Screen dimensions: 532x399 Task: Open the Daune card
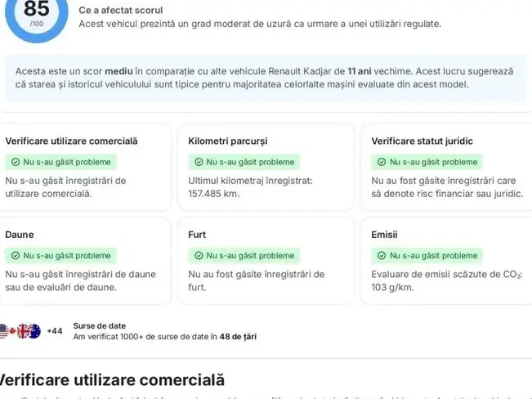tap(85, 261)
